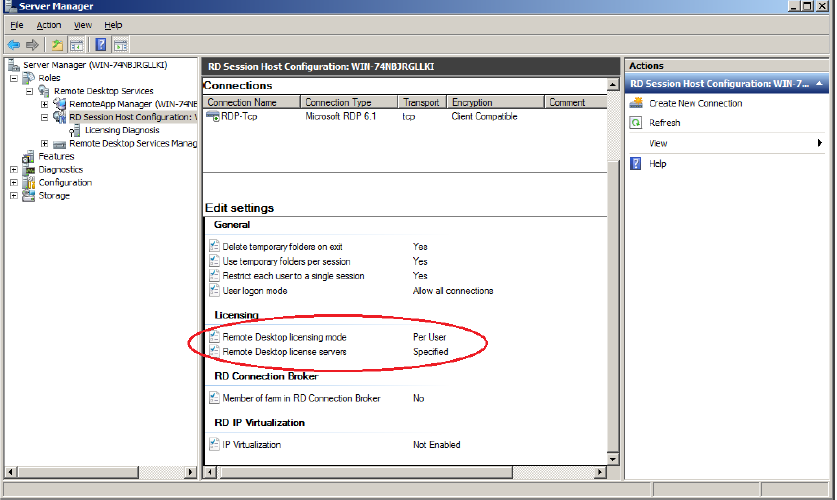The image size is (837, 500).
Task: Open the Action menu
Action: pos(49,25)
